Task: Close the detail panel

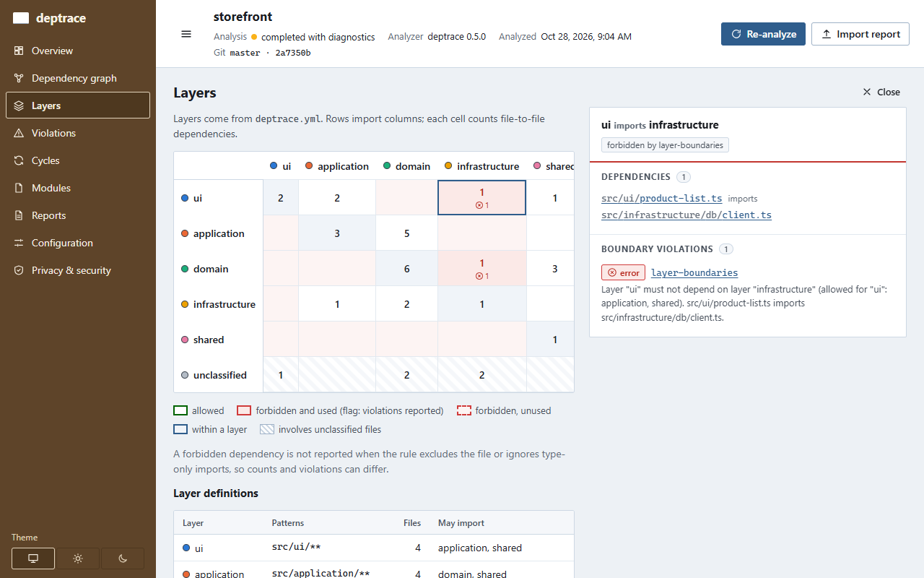Action: (x=881, y=92)
